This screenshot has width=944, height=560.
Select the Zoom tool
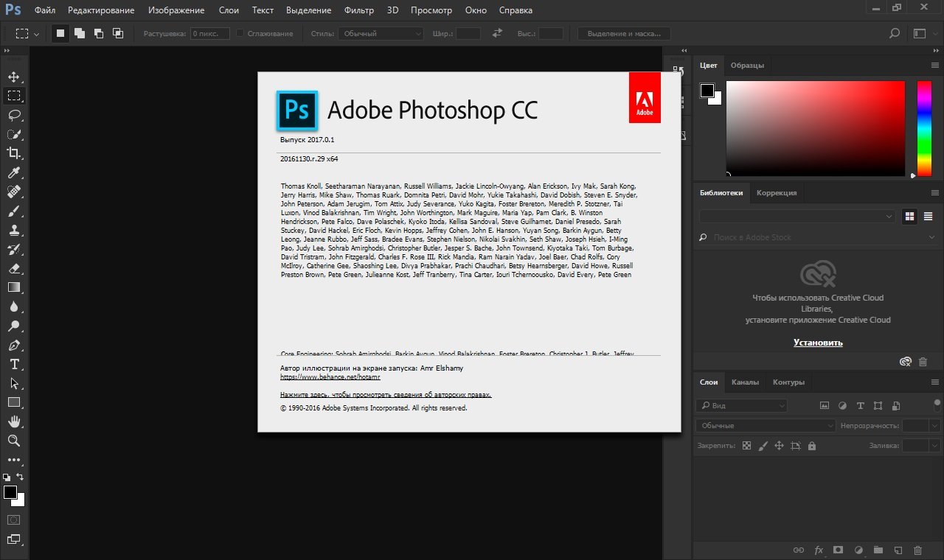14,441
